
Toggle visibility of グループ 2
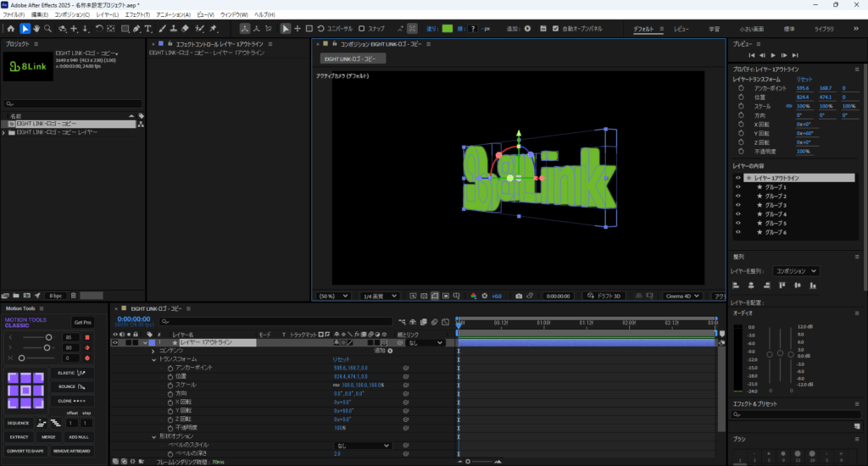(738, 196)
